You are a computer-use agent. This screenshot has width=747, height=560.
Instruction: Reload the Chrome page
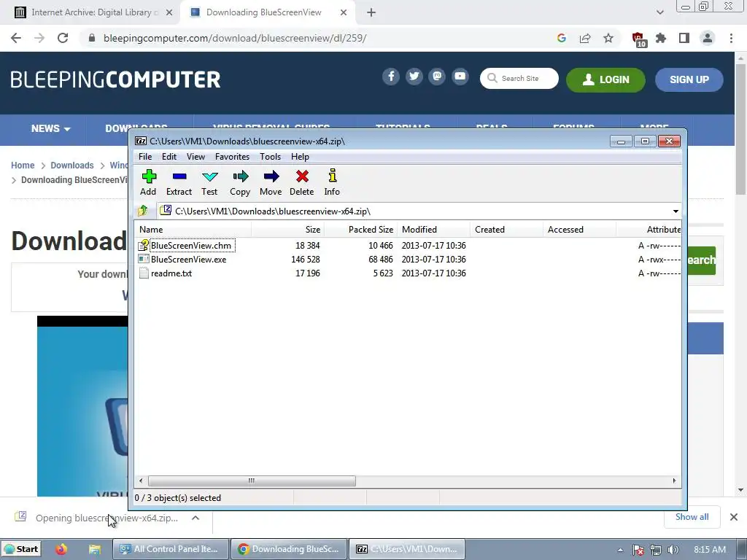click(63, 38)
